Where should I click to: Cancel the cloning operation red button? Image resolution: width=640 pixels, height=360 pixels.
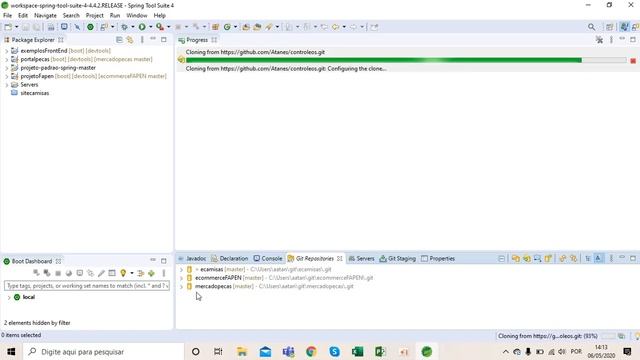633,60
